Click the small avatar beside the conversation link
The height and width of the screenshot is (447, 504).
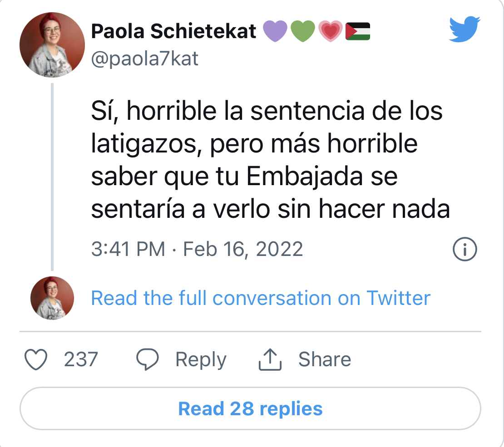coord(52,298)
